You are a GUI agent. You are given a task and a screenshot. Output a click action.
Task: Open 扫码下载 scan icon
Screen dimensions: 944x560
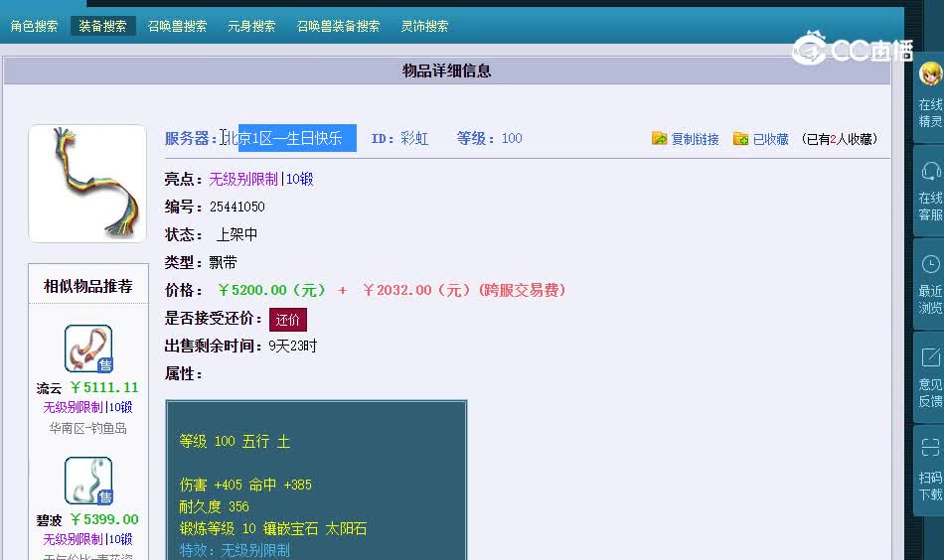[x=931, y=448]
